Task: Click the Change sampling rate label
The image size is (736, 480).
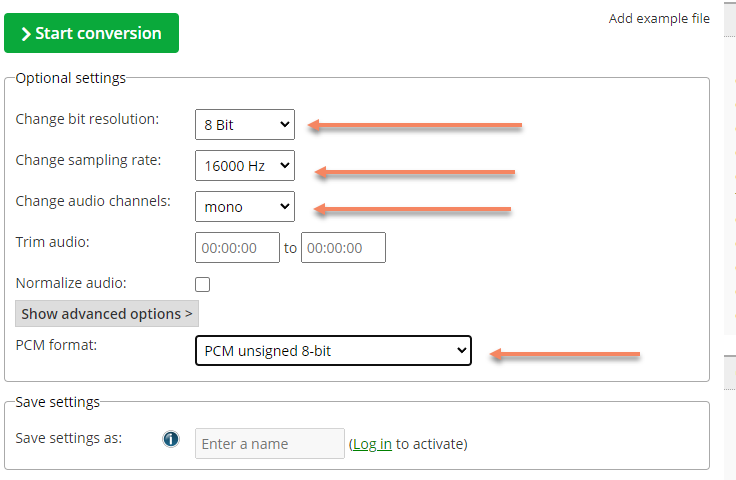Action: pos(87,160)
